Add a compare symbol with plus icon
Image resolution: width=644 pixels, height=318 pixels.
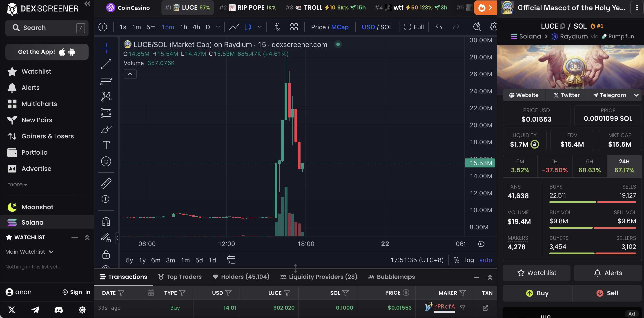pyautogui.click(x=103, y=27)
